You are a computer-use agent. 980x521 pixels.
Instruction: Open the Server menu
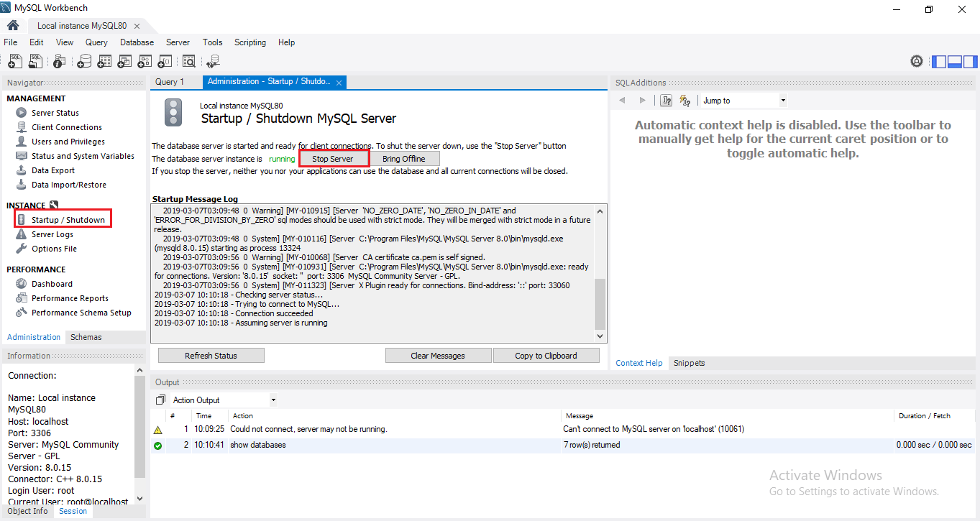click(x=178, y=42)
